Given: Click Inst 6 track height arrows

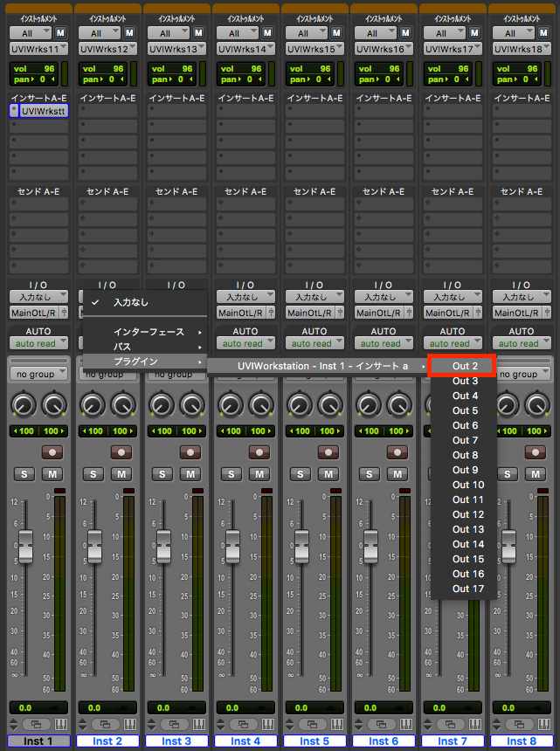Looking at the screenshot, I should 359,724.
